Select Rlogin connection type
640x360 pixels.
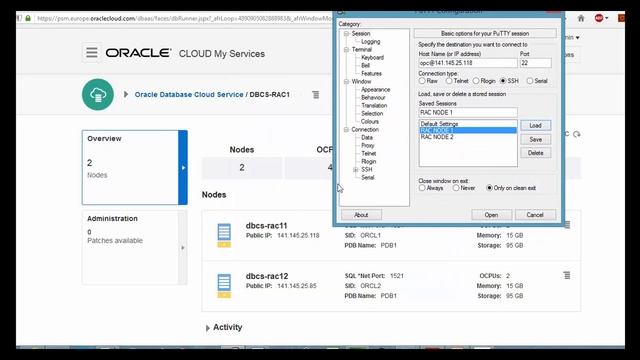[476, 81]
